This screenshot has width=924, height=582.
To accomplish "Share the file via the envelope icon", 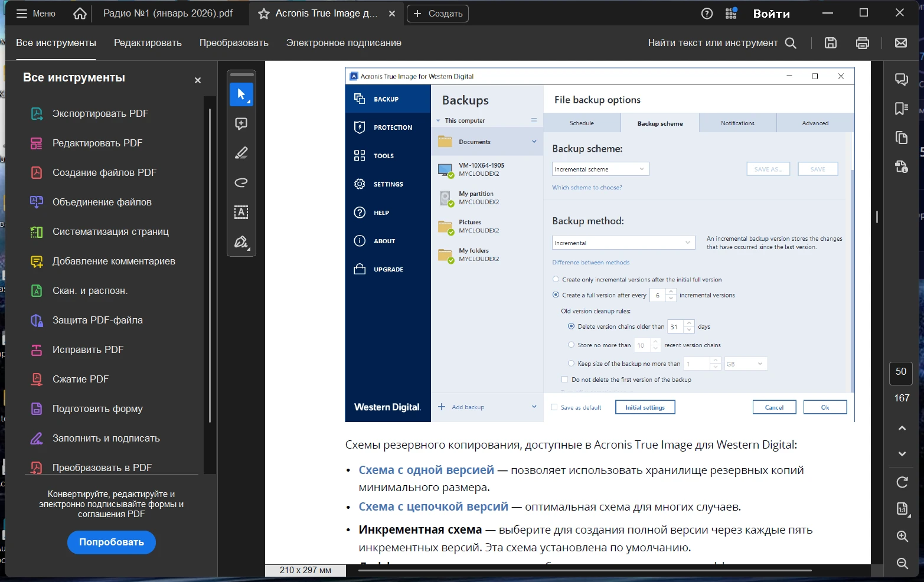I will coord(900,42).
